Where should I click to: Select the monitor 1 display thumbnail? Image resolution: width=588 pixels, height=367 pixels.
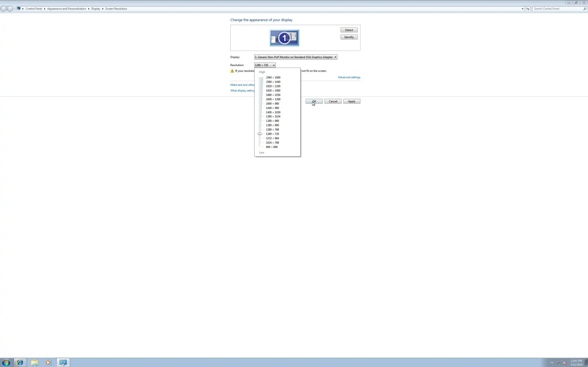(284, 38)
